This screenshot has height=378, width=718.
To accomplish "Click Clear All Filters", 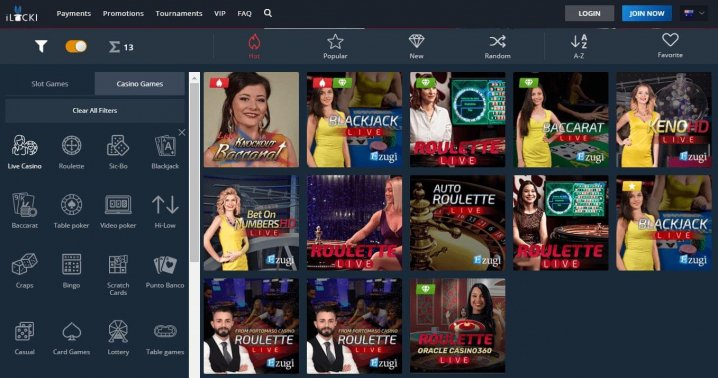I will point(95,110).
